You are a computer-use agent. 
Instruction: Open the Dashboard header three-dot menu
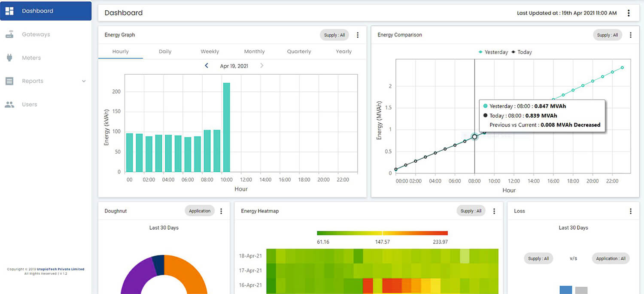tap(629, 13)
